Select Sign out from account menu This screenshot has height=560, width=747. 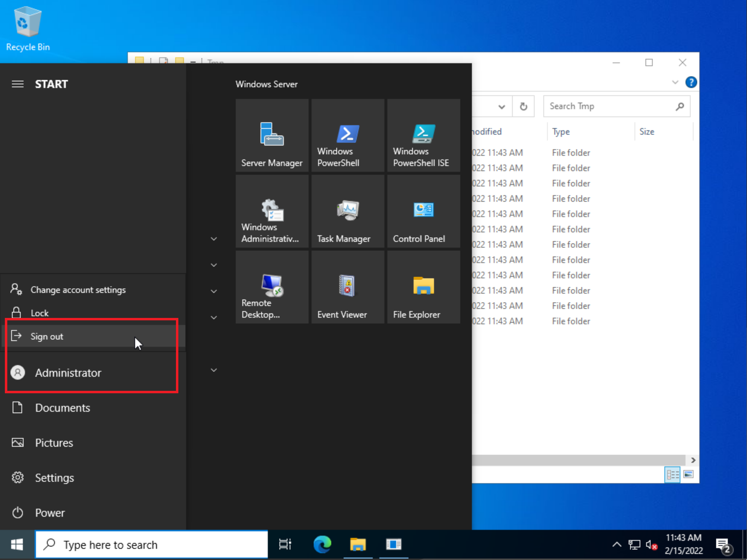(92, 336)
